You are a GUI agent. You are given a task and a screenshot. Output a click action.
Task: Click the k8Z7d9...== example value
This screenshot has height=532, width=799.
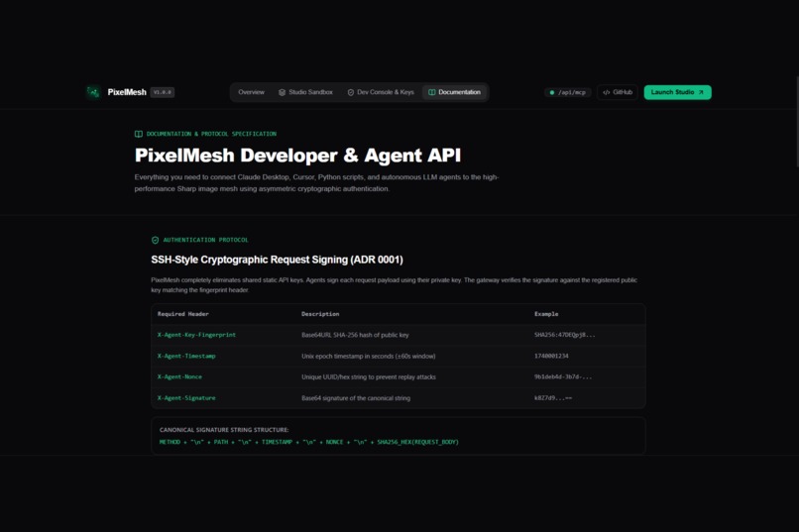pos(553,398)
